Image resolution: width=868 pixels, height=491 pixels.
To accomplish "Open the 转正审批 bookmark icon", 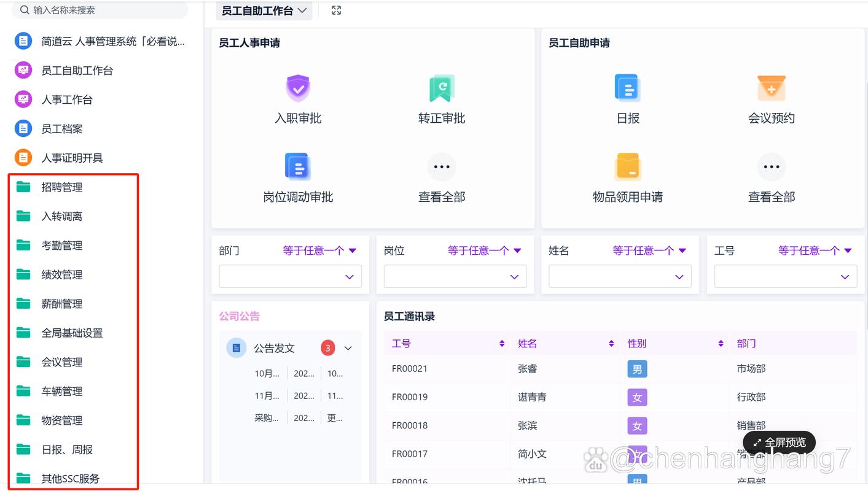I will (x=441, y=88).
